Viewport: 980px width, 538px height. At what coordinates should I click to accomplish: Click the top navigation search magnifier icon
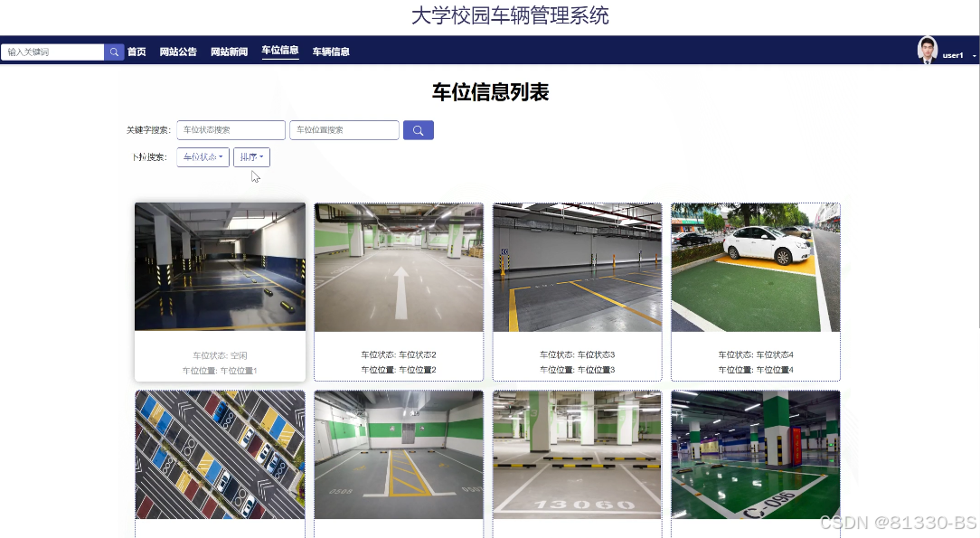click(x=114, y=52)
